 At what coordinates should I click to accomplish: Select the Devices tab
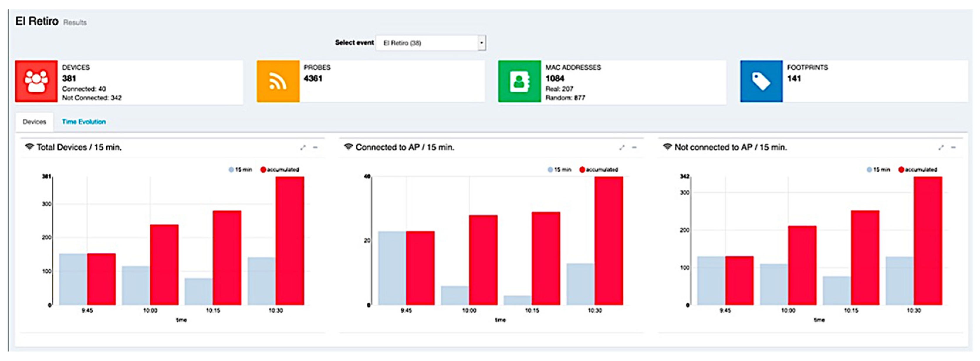[x=34, y=122]
